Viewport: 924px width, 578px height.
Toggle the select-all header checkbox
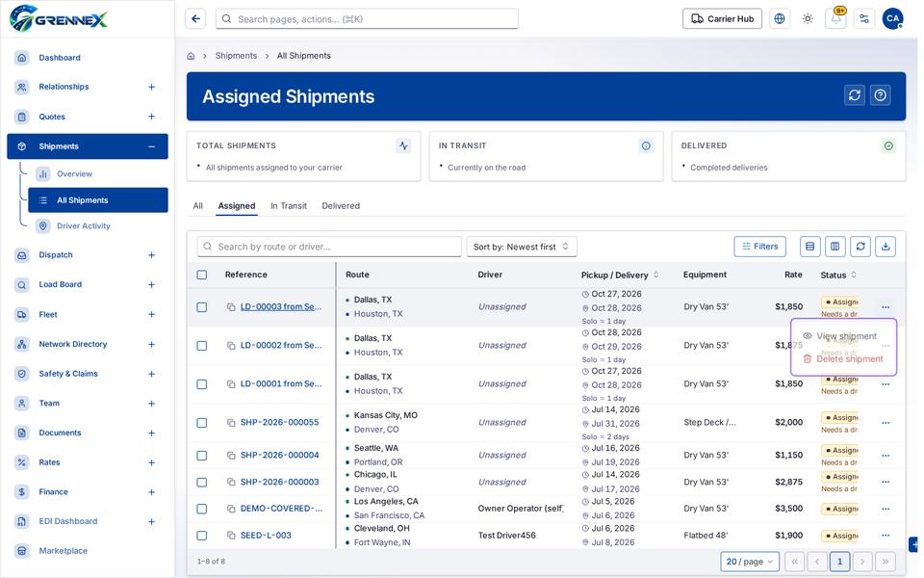pyautogui.click(x=202, y=275)
